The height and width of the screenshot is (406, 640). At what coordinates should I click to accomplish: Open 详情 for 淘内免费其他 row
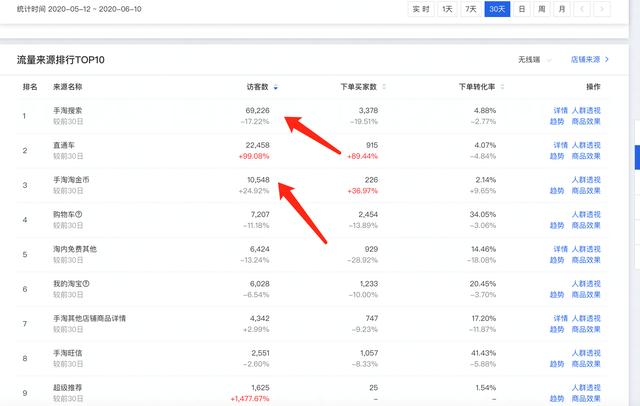pyautogui.click(x=560, y=249)
